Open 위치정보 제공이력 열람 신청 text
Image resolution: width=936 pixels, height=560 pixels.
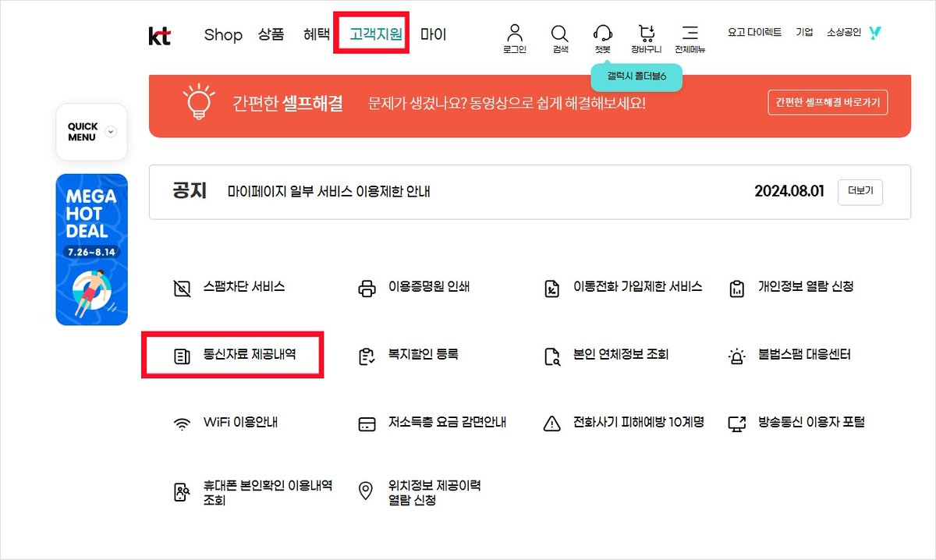coord(434,493)
